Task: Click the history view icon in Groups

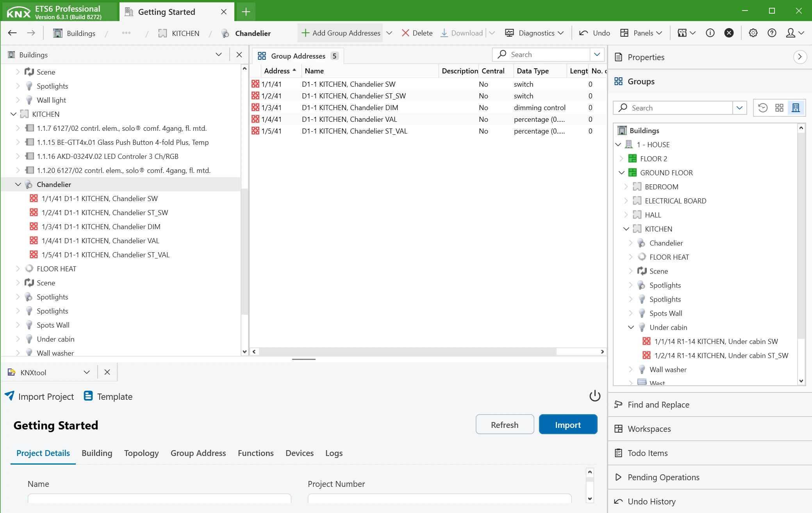Action: pyautogui.click(x=763, y=108)
